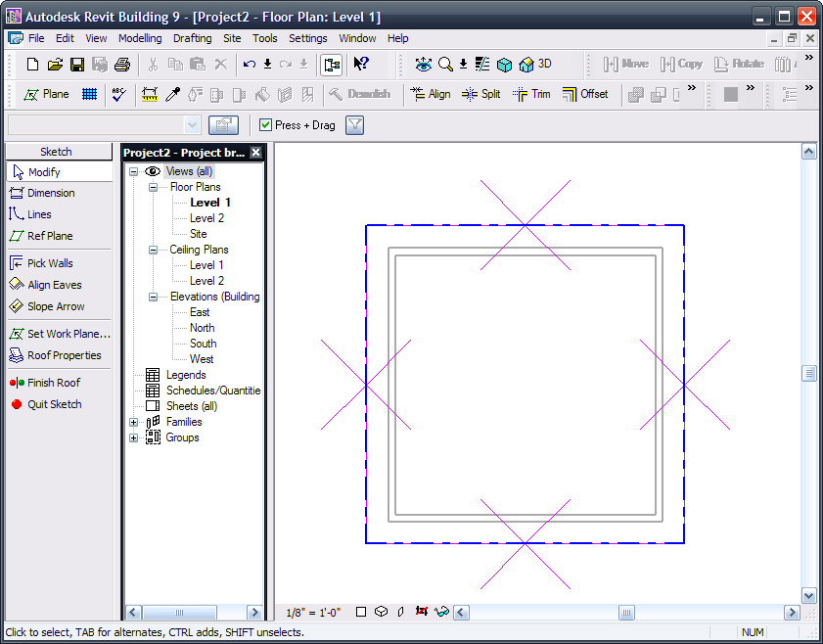This screenshot has width=823, height=644.
Task: Activate the Split tool
Action: pyautogui.click(x=480, y=94)
